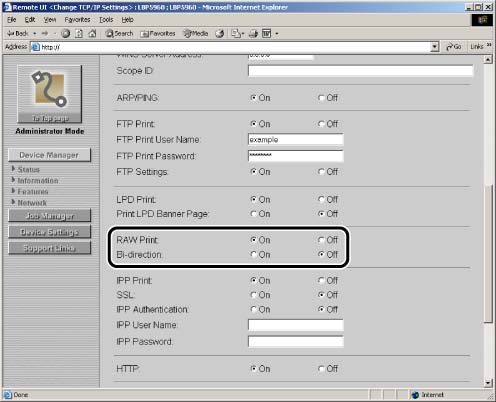Click the To Top Page image
The height and width of the screenshot is (402, 496).
(x=49, y=94)
